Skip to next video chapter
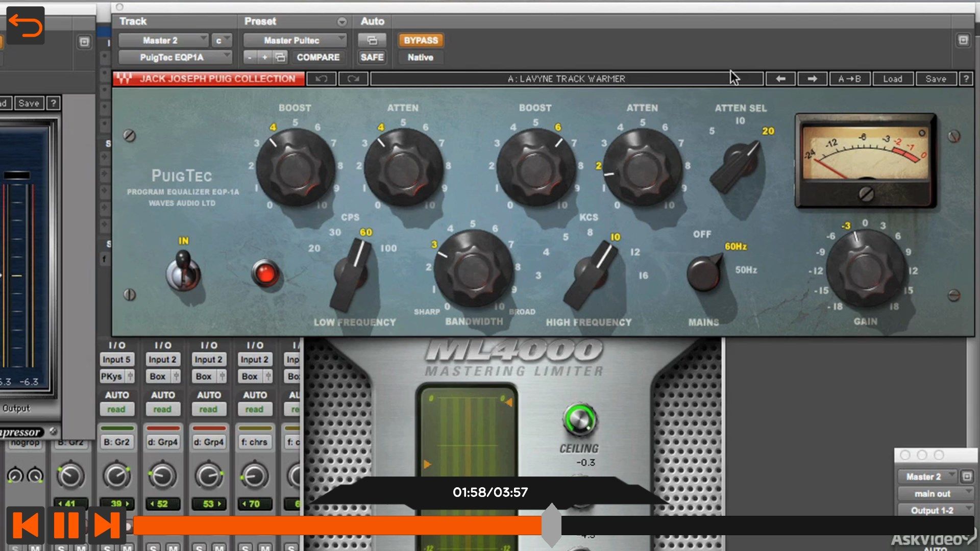Image resolution: width=980 pixels, height=551 pixels. click(x=107, y=524)
